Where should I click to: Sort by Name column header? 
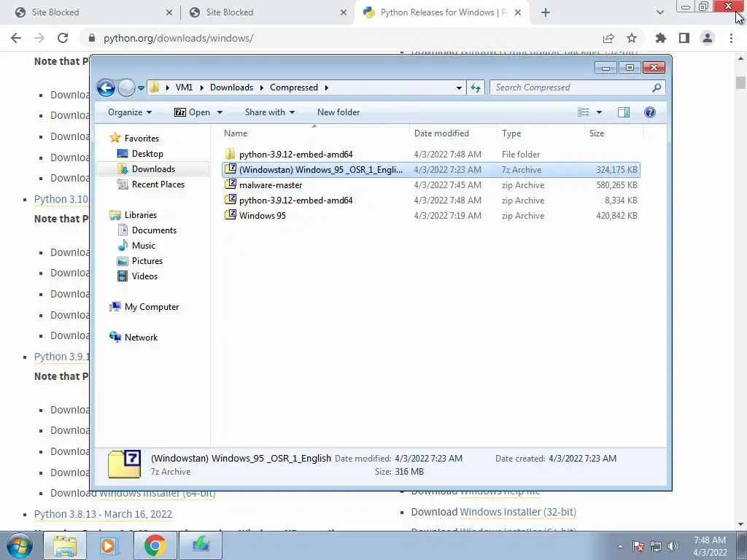point(314,133)
